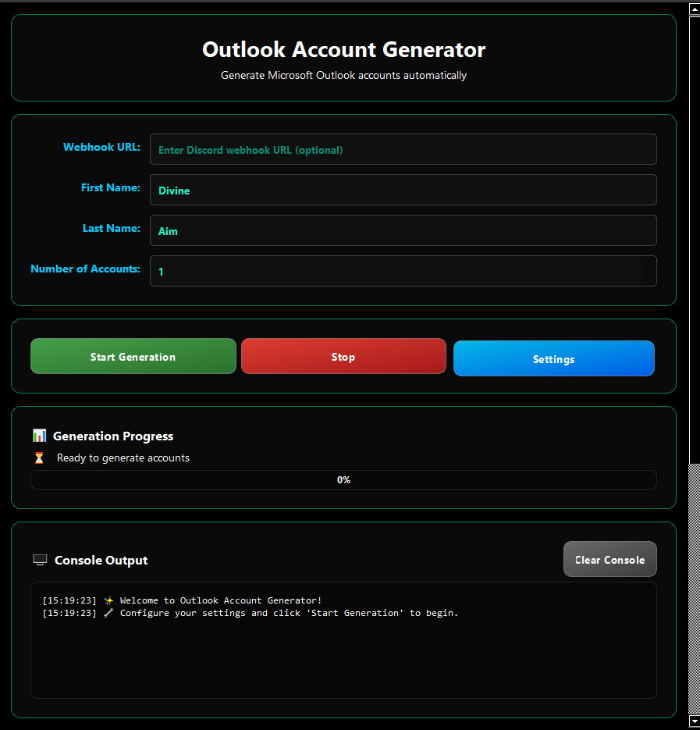Focus the First Name field containing Divine
This screenshot has height=730, width=700.
coord(403,190)
